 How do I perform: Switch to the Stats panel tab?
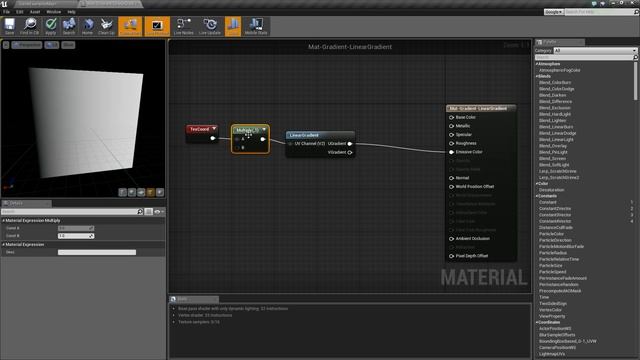(194, 299)
